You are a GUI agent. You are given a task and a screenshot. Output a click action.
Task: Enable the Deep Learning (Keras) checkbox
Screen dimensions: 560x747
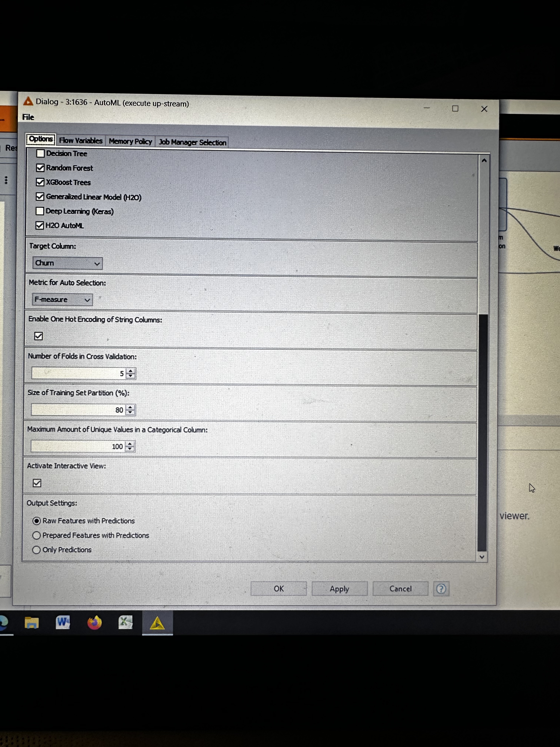[40, 211]
